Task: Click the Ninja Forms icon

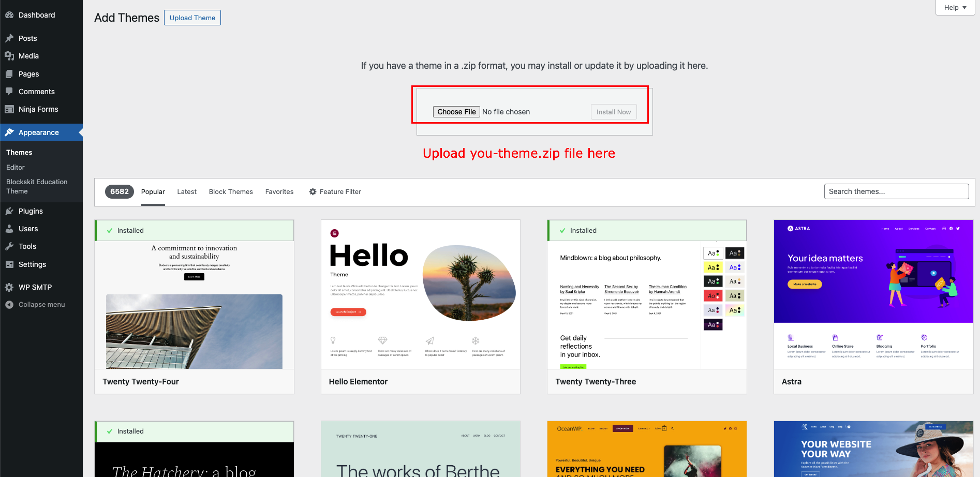Action: click(9, 109)
